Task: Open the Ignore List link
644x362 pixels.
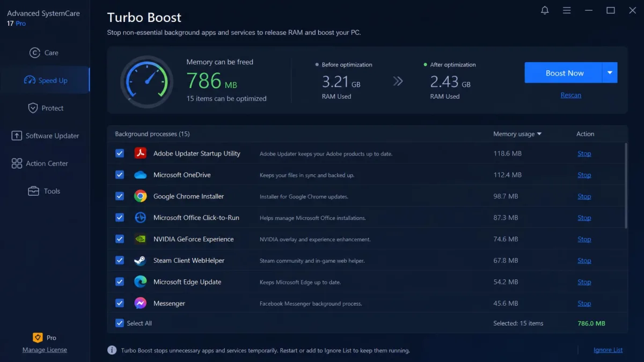Action: click(x=608, y=350)
